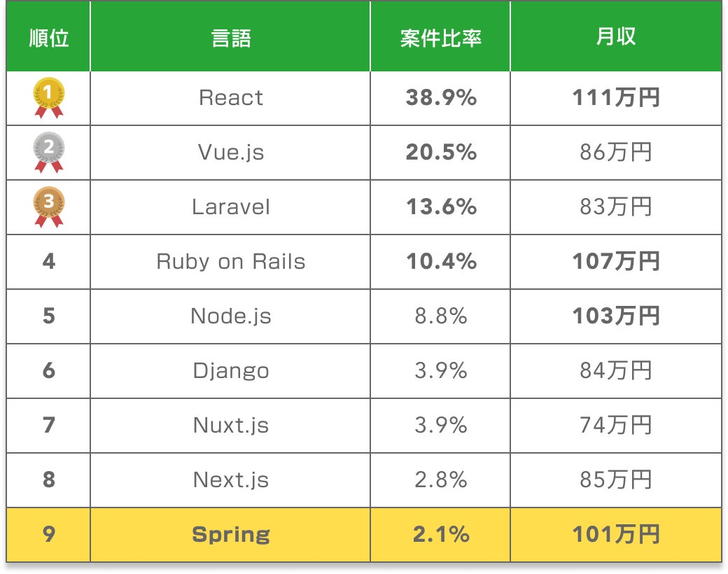Click rank number 9 in yellow row
This screenshot has width=728, height=574.
click(x=49, y=535)
